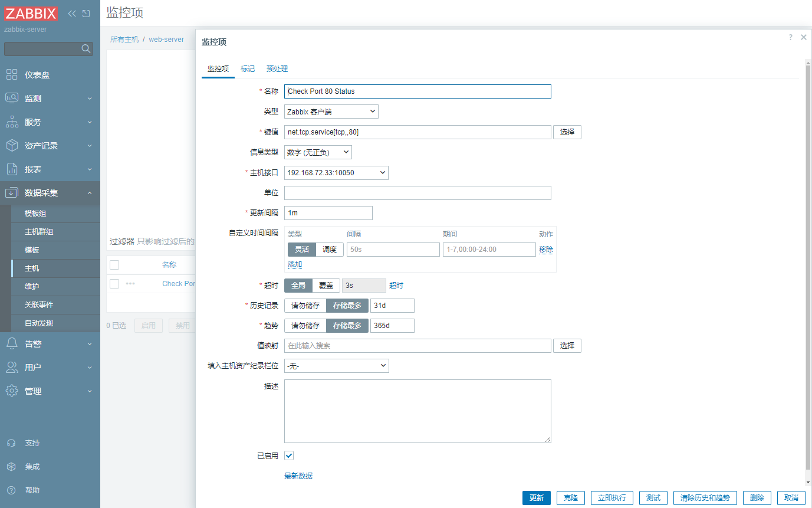Click the 资产记录 inventory icon
The width and height of the screenshot is (812, 508).
tap(12, 145)
